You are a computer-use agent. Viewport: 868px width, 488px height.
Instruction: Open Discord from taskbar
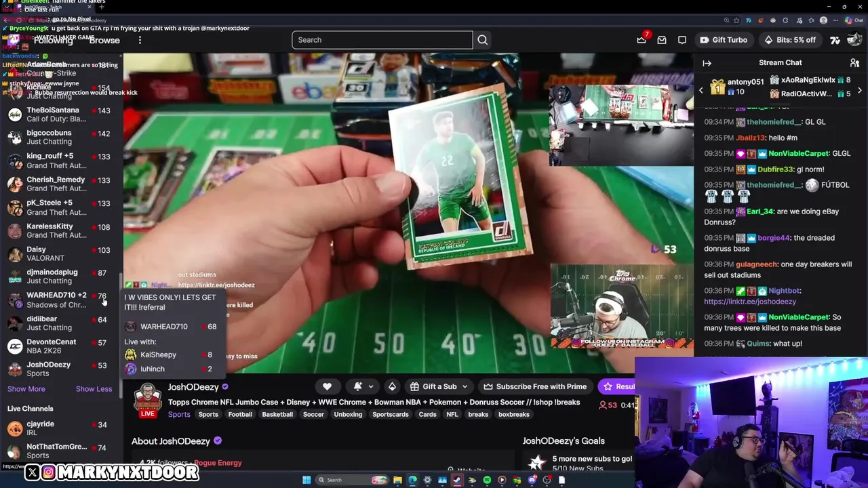coord(532,480)
